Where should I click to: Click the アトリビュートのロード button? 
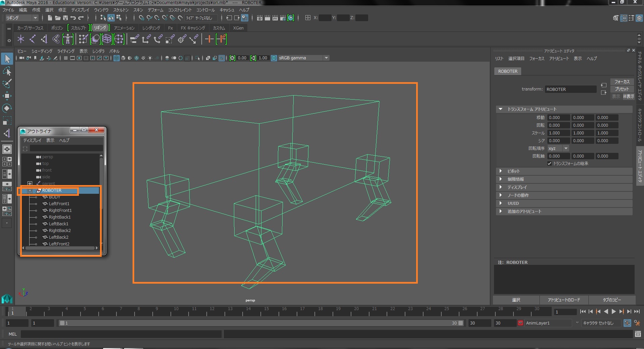564,300
